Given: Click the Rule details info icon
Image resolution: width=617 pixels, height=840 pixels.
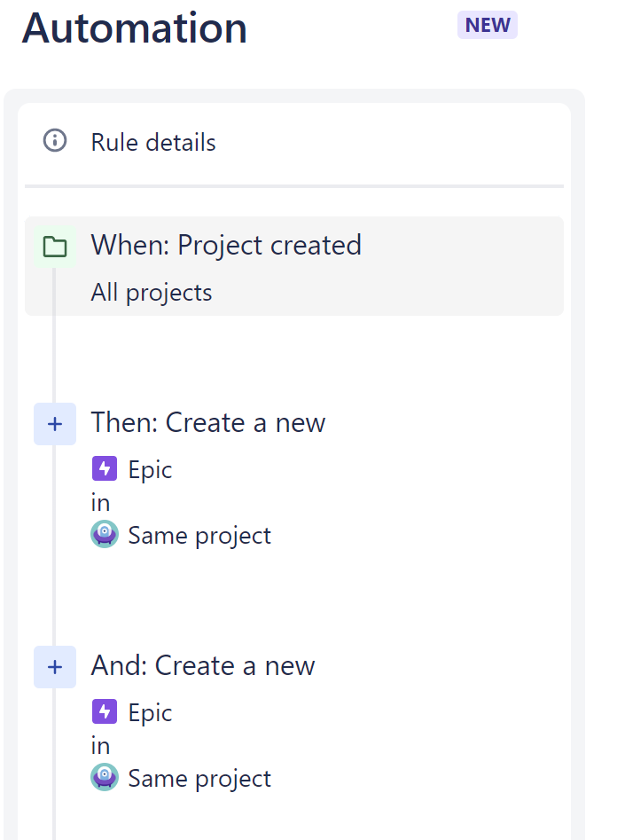Looking at the screenshot, I should [54, 142].
